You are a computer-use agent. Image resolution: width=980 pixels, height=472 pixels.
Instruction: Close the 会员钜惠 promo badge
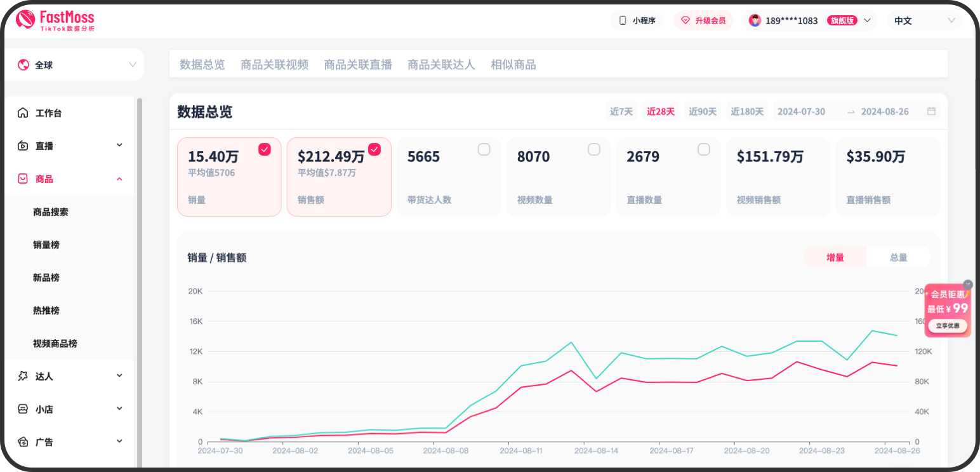[968, 285]
